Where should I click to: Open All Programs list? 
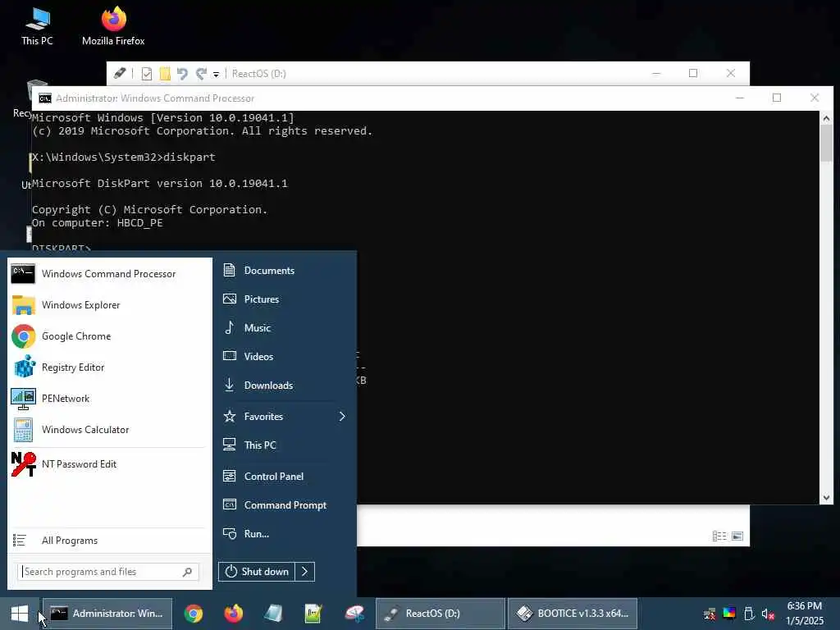pos(109,541)
